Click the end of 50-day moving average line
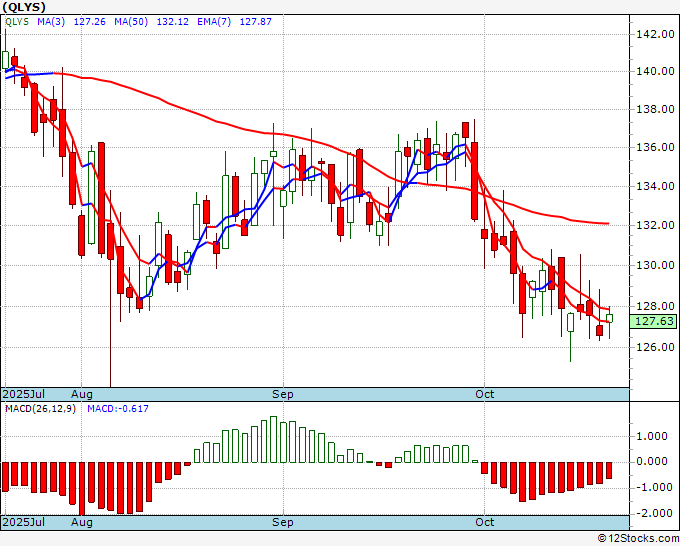The height and width of the screenshot is (546, 680). [x=608, y=224]
